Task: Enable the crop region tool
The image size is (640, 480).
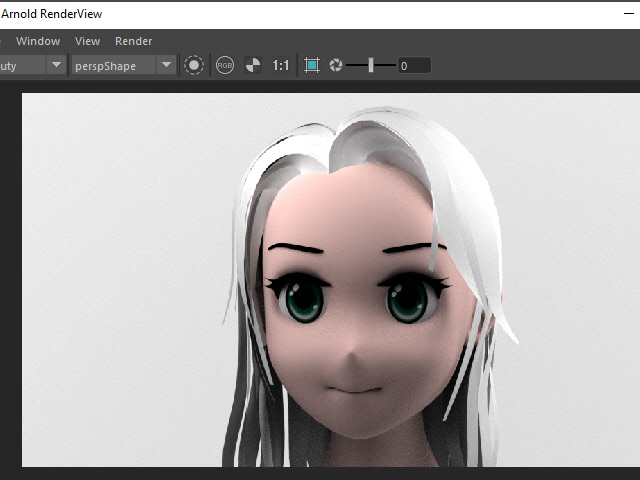Action: (x=311, y=65)
